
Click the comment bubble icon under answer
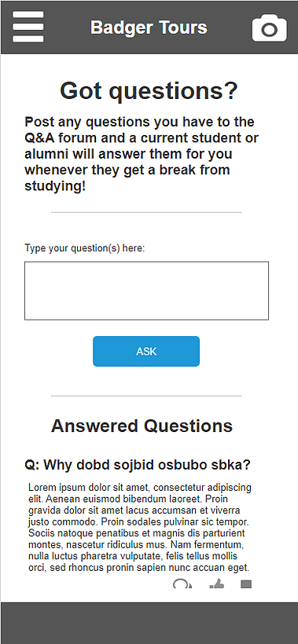[182, 584]
